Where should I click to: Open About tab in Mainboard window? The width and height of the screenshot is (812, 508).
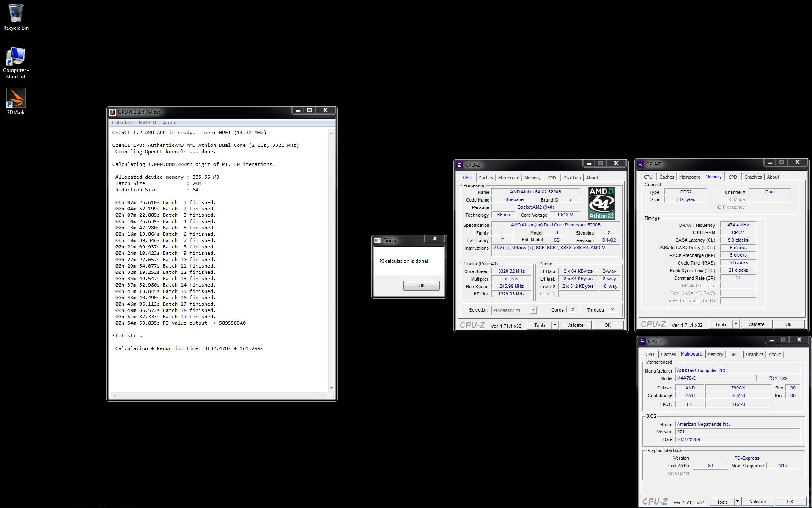coord(774,354)
